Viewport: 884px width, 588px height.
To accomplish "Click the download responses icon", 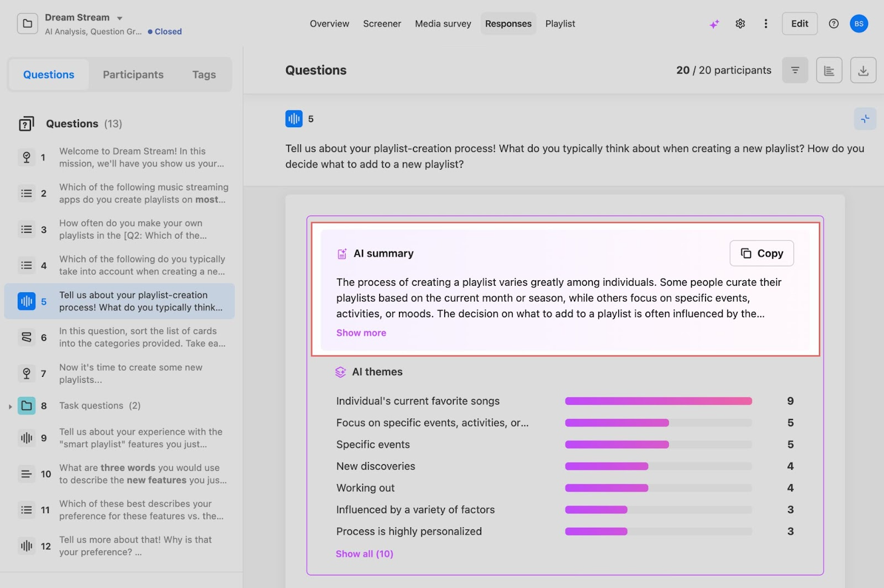I will 863,70.
